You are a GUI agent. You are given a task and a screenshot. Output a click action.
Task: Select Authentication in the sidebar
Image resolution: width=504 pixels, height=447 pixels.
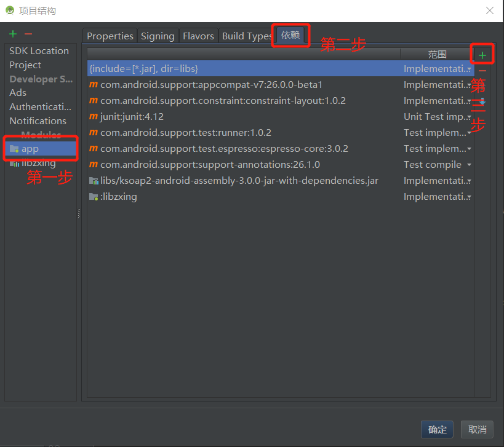[41, 106]
